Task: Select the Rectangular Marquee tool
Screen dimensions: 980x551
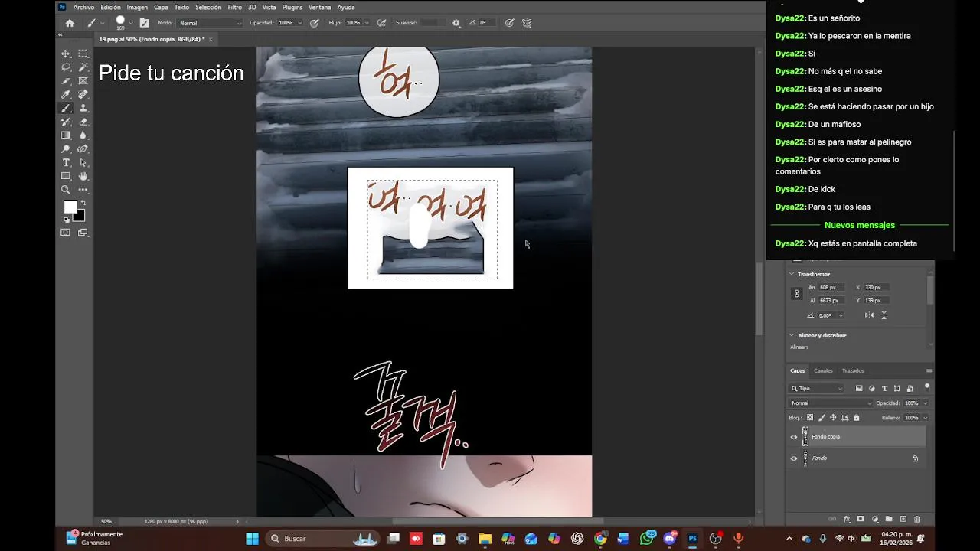Action: (83, 54)
